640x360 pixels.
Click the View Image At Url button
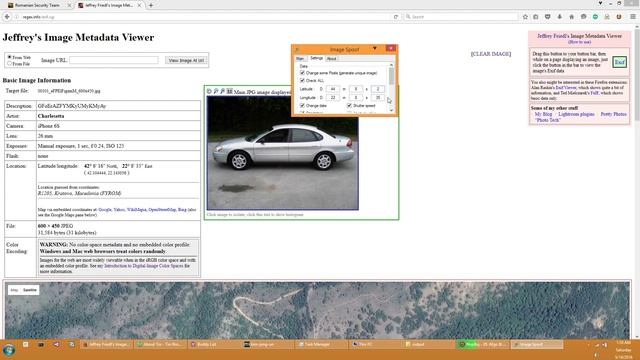tap(186, 60)
